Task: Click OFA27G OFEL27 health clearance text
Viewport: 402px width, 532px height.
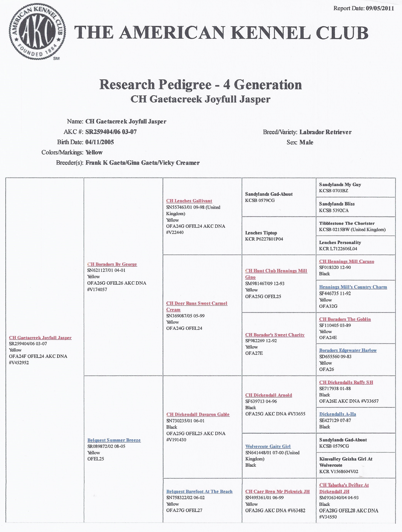Action: coord(184,510)
